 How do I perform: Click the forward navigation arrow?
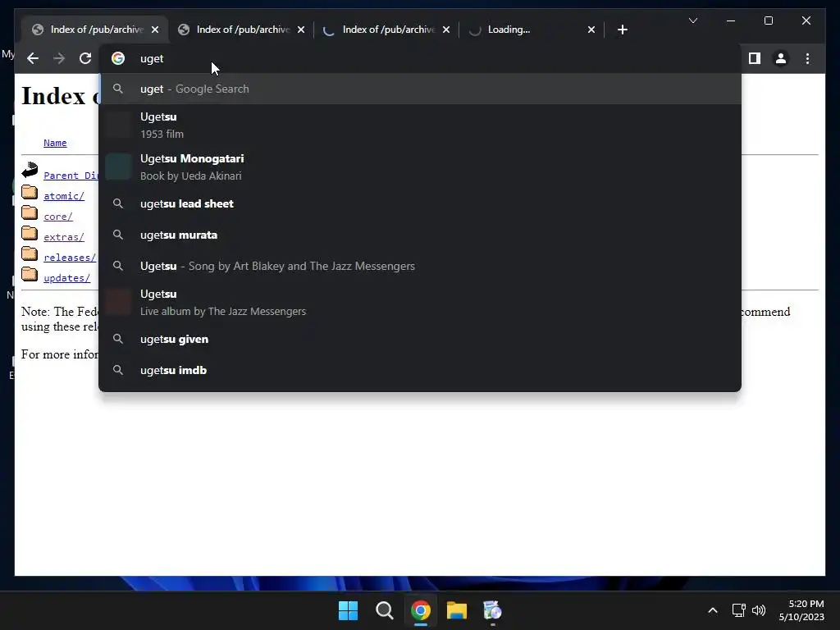click(59, 58)
